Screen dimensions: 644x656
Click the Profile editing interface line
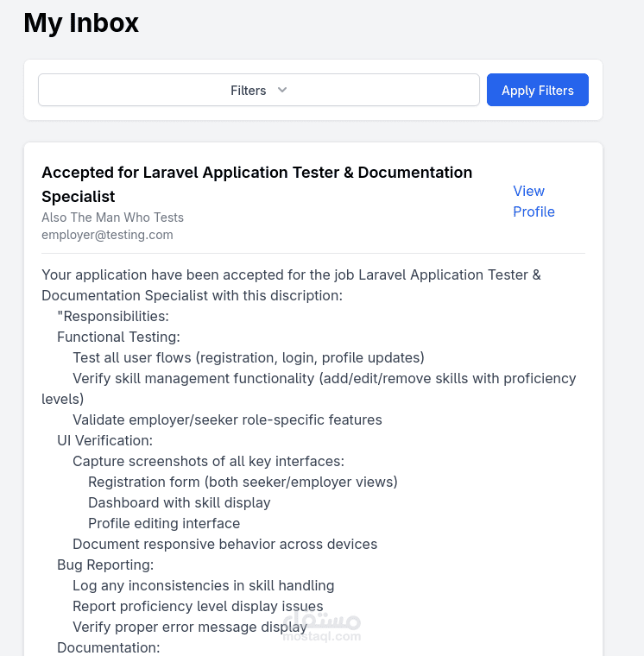[164, 523]
